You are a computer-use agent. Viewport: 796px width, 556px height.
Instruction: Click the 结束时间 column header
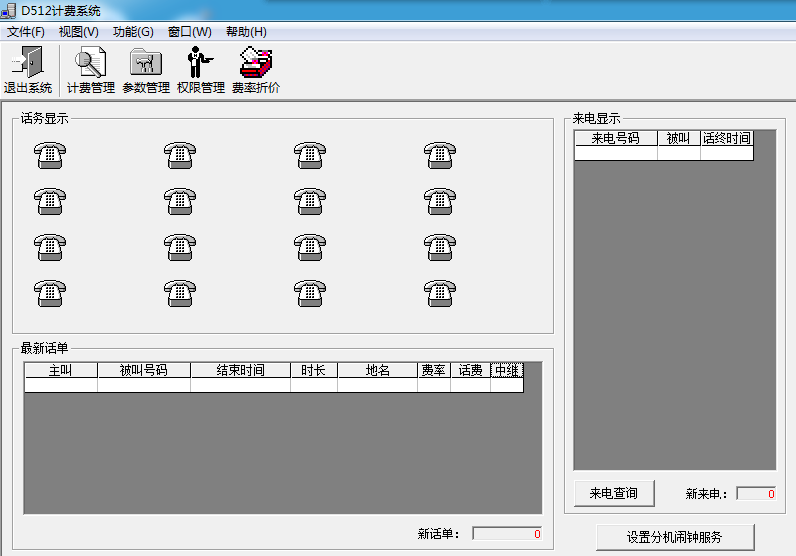coord(240,370)
